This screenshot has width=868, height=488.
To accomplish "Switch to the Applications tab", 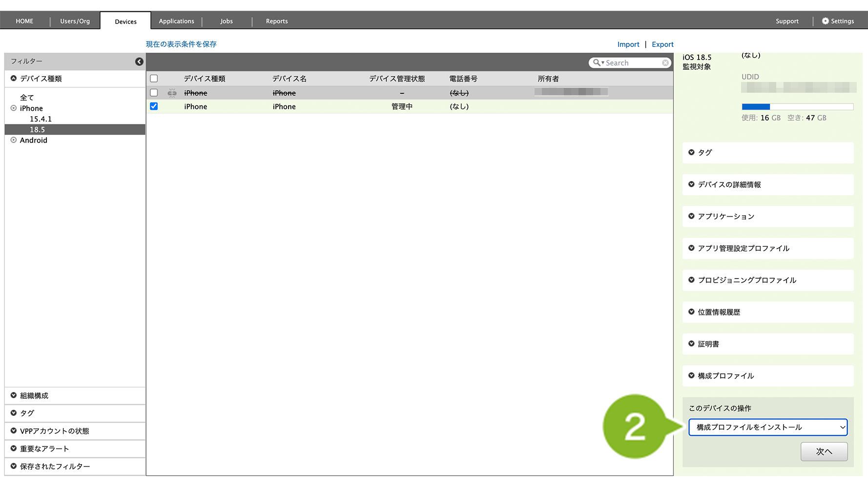I will tap(176, 21).
